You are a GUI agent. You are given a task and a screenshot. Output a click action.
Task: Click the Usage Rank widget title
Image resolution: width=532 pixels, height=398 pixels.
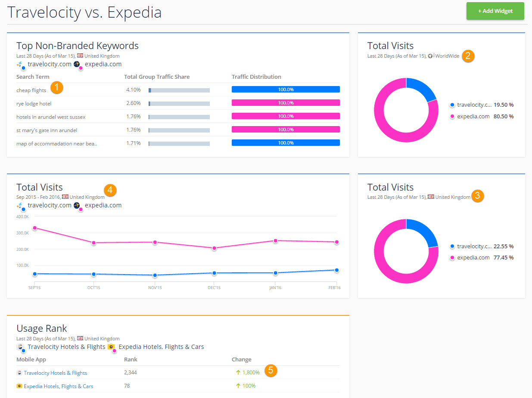point(42,329)
